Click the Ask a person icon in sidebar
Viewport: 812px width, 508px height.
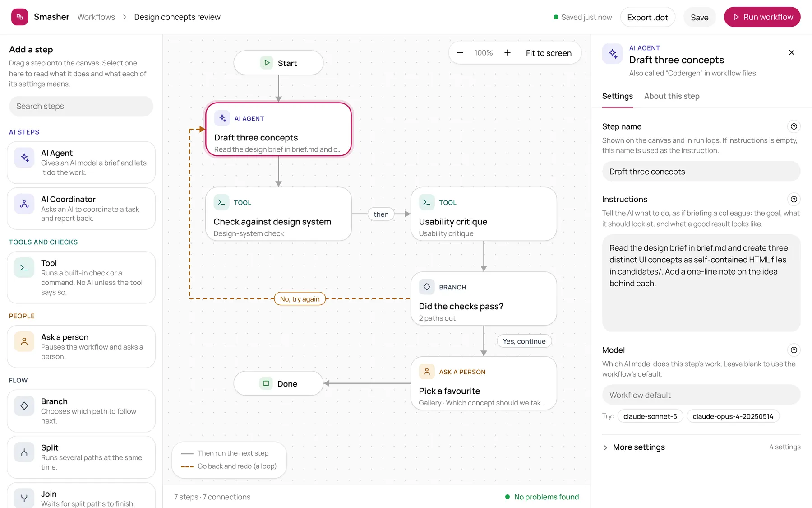24,342
